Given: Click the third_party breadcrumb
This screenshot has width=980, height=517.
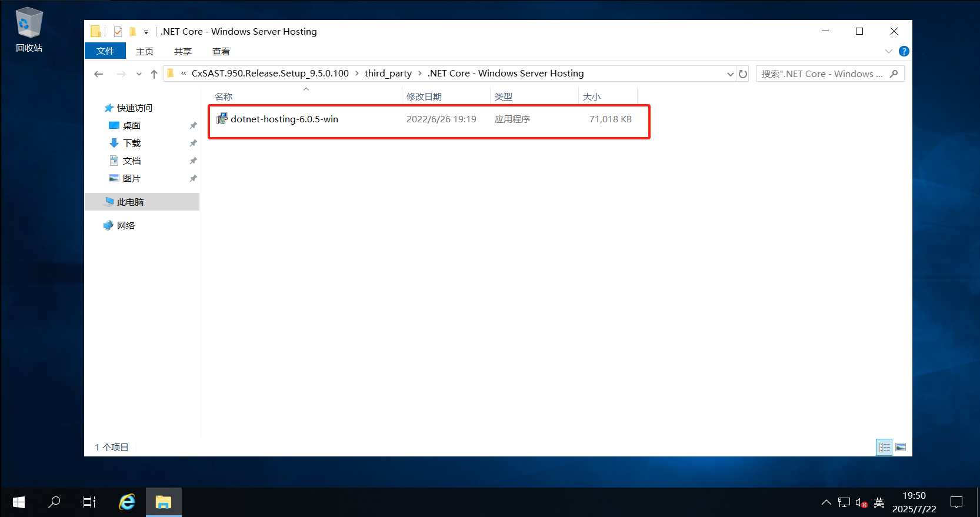Looking at the screenshot, I should tap(388, 74).
